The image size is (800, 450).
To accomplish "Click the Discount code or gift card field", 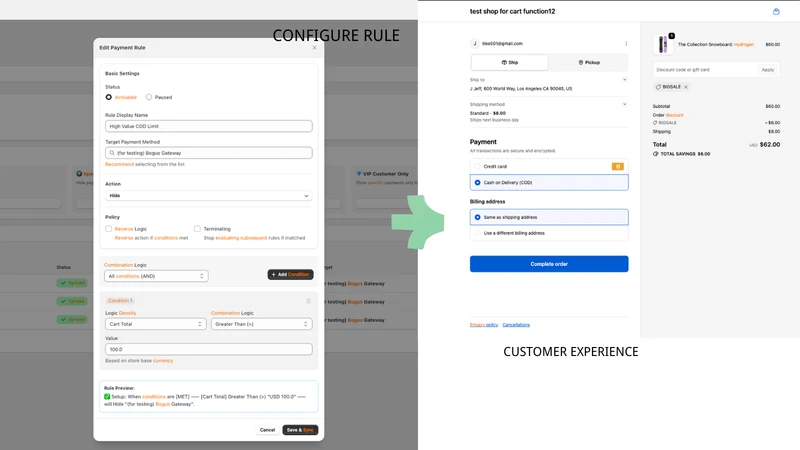I will click(x=705, y=70).
